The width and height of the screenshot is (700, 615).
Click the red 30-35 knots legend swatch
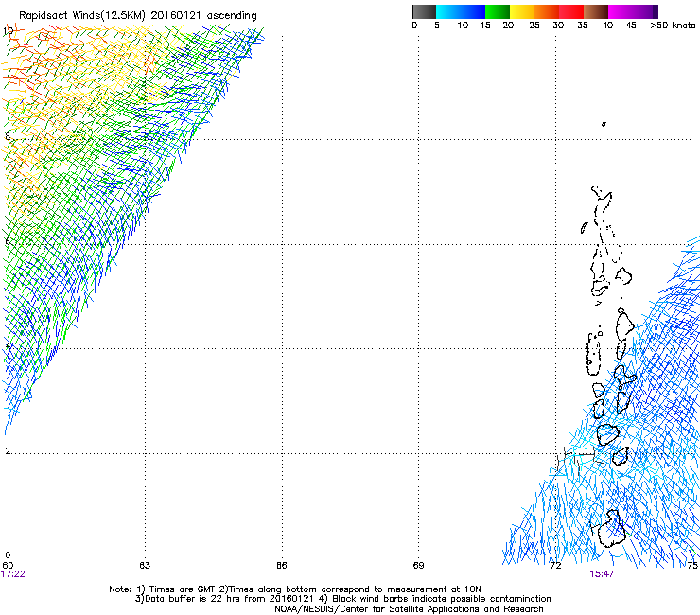tap(571, 11)
